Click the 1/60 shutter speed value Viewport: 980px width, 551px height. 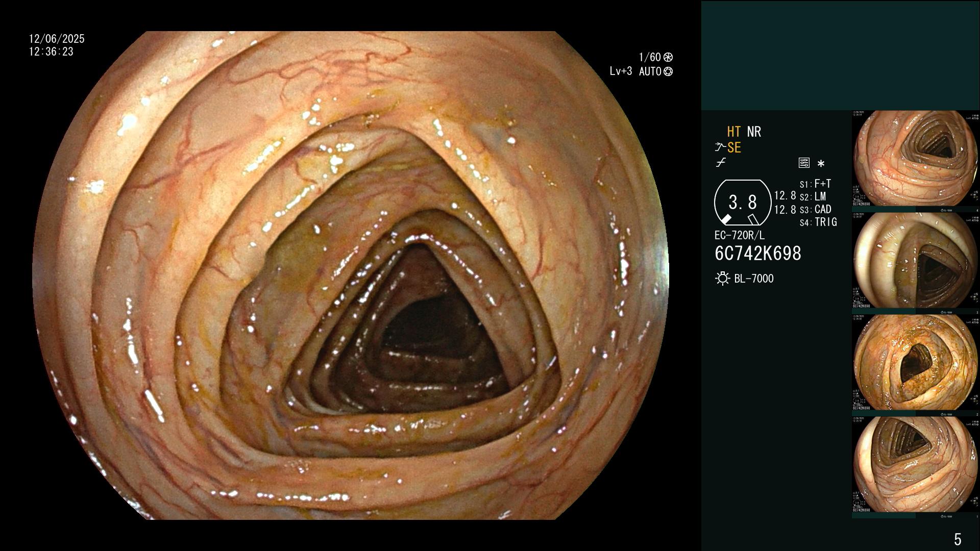pos(650,57)
